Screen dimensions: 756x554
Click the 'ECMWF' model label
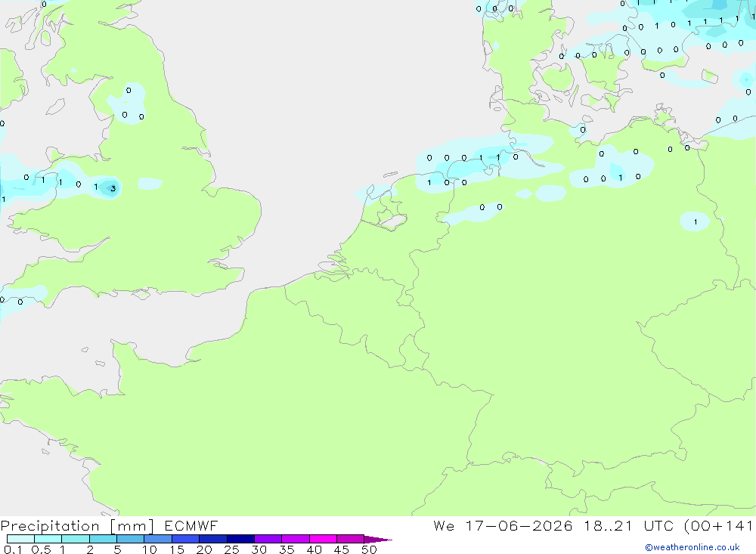point(191,526)
